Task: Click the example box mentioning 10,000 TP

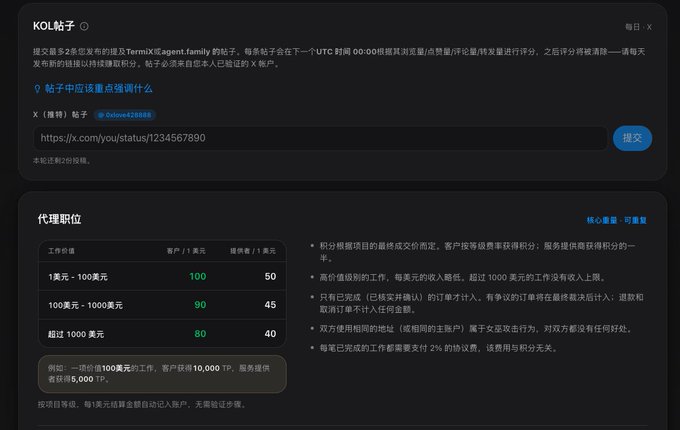Action: click(162, 374)
